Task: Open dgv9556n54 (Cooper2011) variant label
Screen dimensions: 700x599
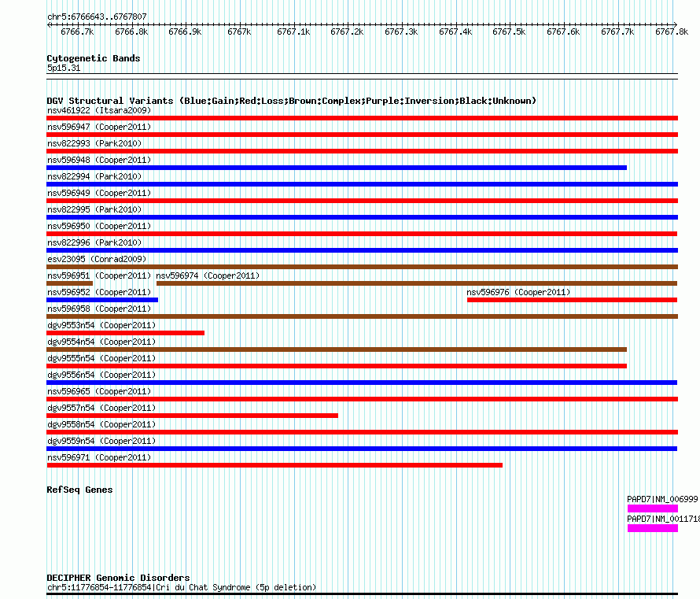Action: point(101,375)
